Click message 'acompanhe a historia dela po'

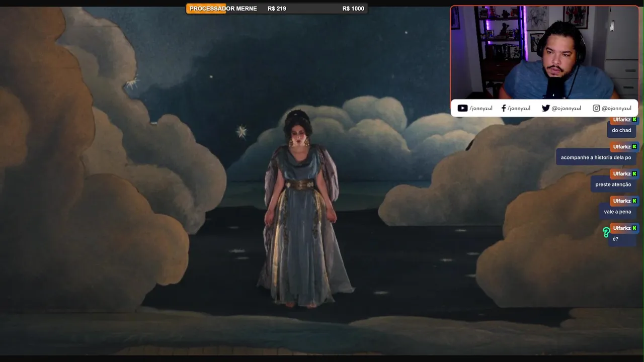tap(596, 157)
